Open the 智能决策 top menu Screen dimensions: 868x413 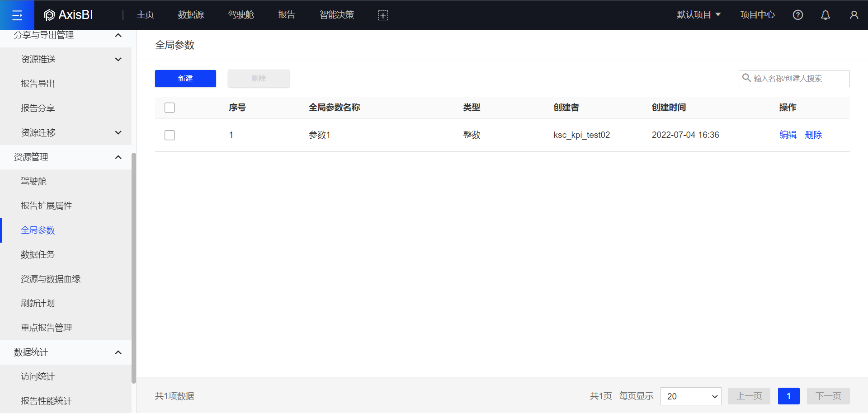[336, 15]
